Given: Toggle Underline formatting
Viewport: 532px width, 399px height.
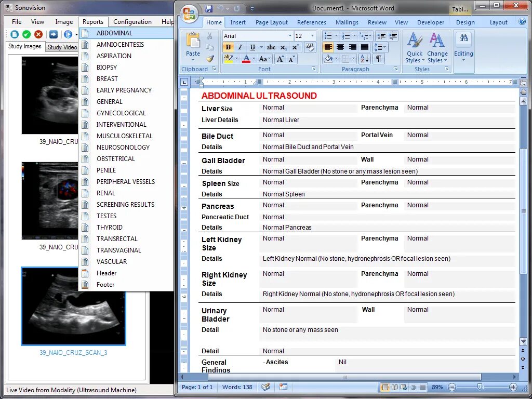Looking at the screenshot, I should (x=252, y=47).
